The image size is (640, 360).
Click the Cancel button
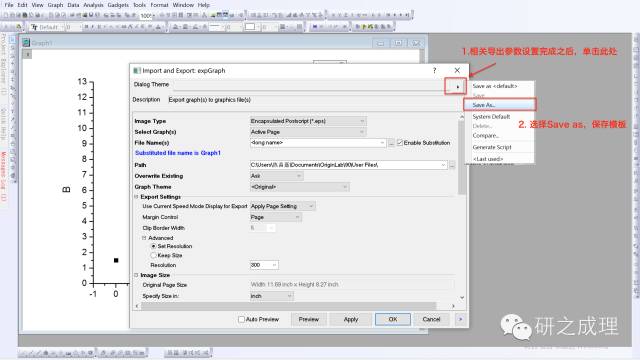431,319
